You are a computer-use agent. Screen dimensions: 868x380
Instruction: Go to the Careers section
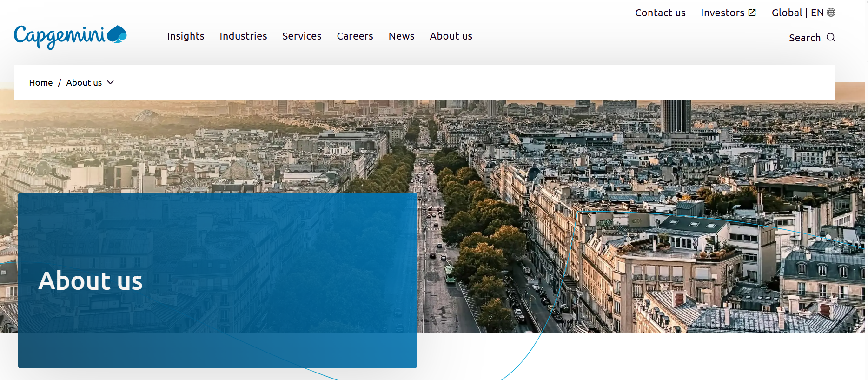click(x=355, y=36)
